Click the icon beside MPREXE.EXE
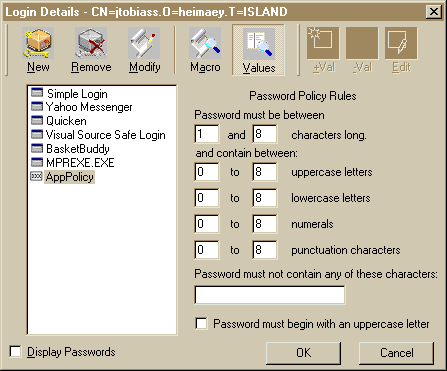 tap(37, 162)
